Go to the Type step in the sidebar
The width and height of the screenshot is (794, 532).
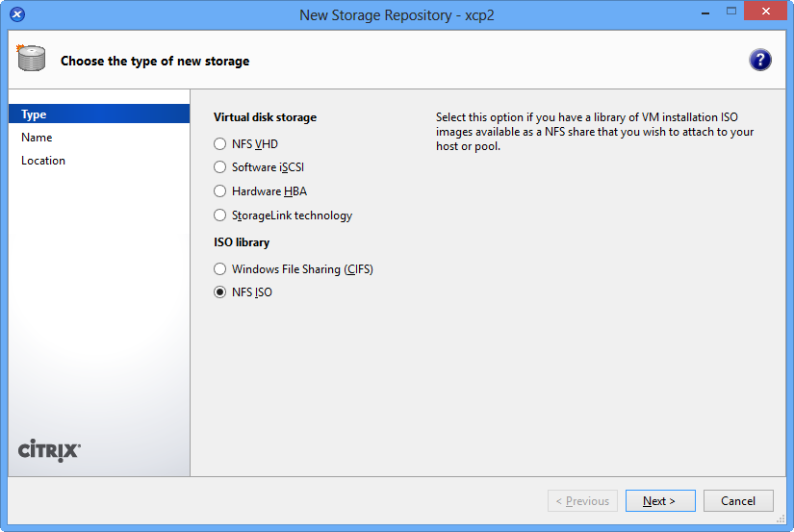35,114
